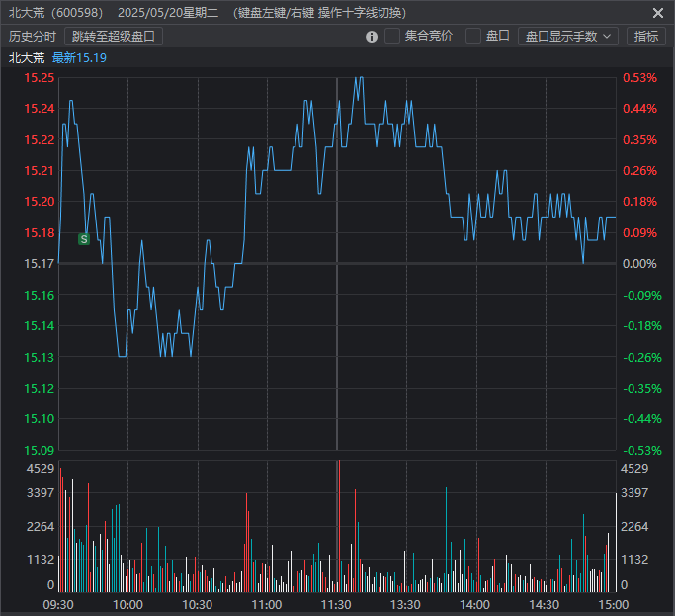Click the 指标 button
Viewport: 675px width, 616px height.
point(646,36)
